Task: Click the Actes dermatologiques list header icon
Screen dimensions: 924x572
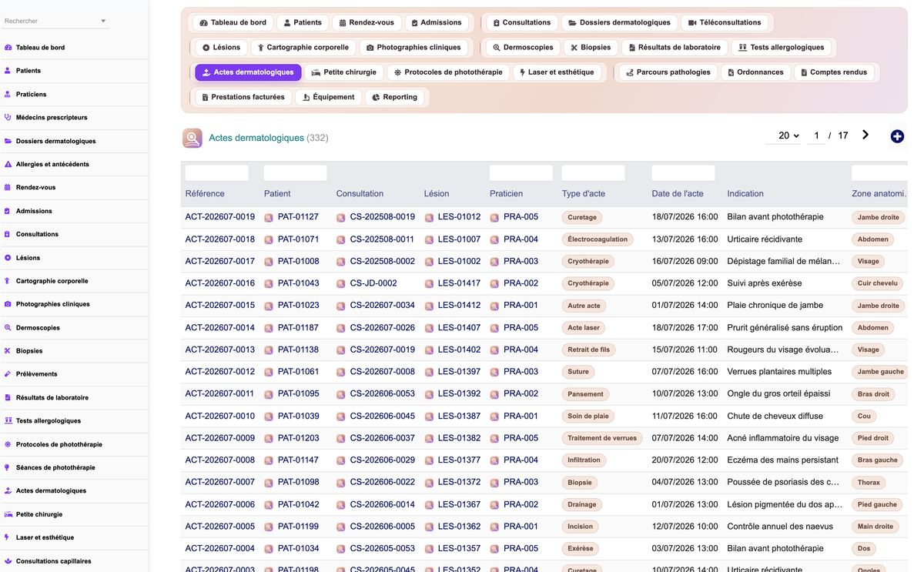Action: (192, 138)
